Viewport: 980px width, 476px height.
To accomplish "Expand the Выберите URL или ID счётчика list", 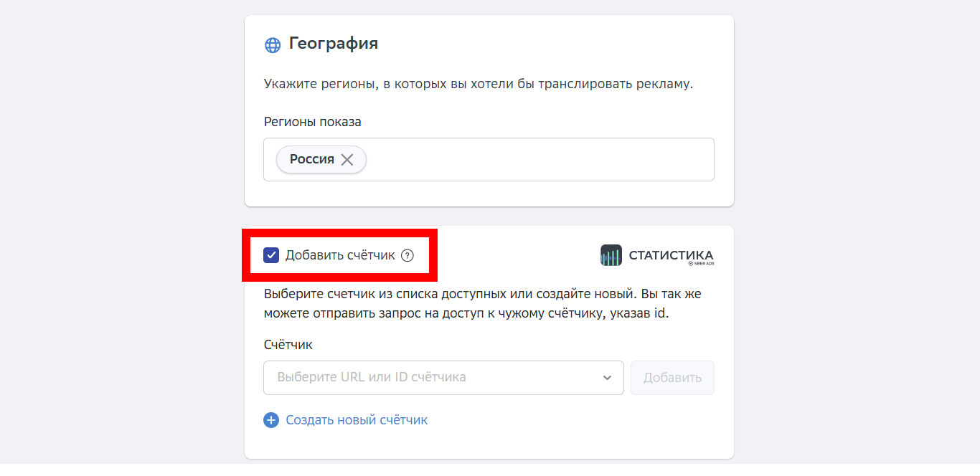I will click(x=443, y=378).
